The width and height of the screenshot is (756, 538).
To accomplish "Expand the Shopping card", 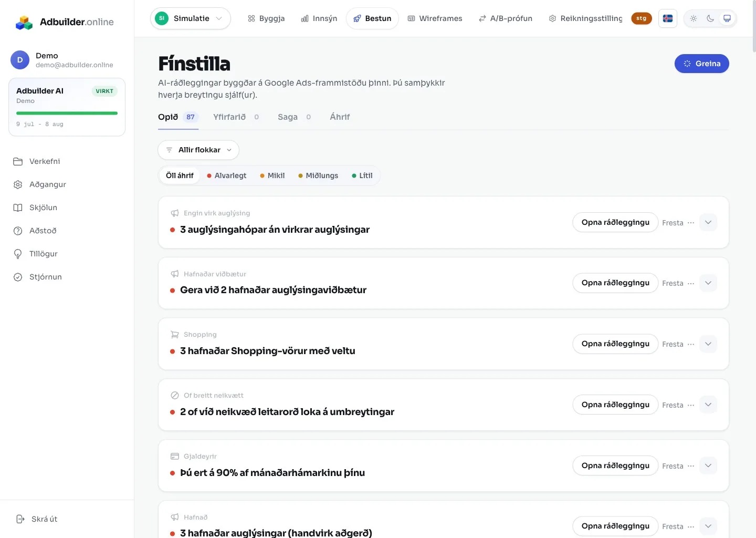I will 708,344.
